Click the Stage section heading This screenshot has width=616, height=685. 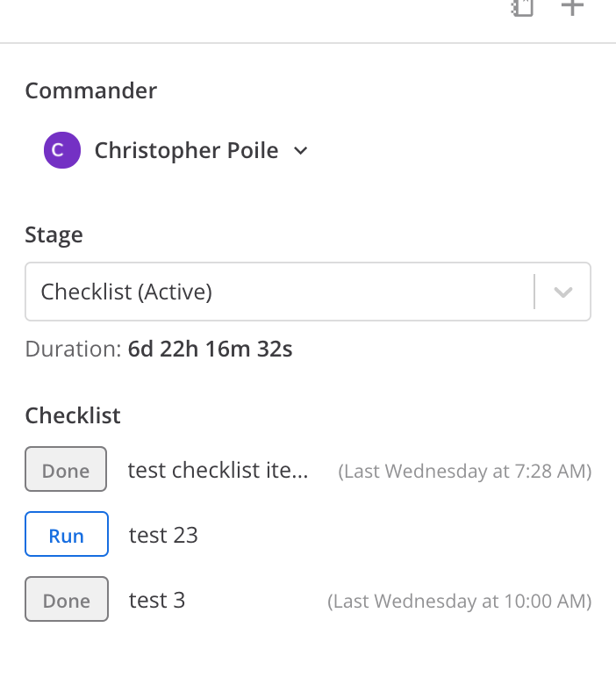click(x=54, y=235)
